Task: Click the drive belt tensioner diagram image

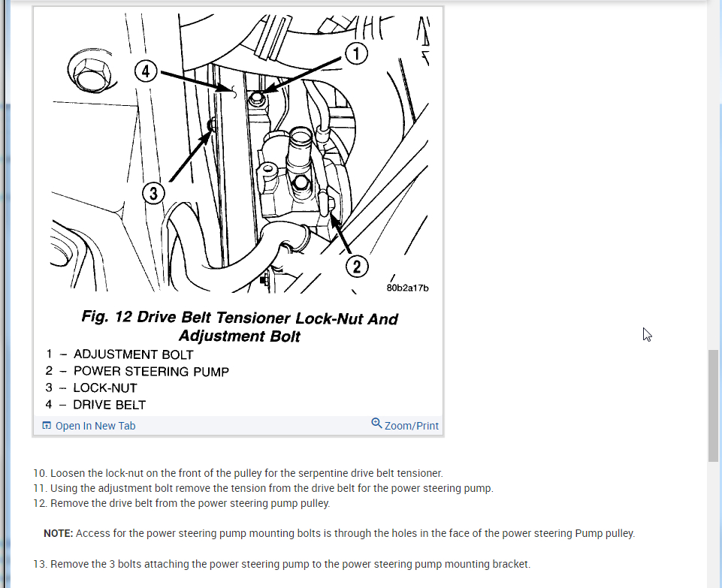Action: tap(240, 153)
